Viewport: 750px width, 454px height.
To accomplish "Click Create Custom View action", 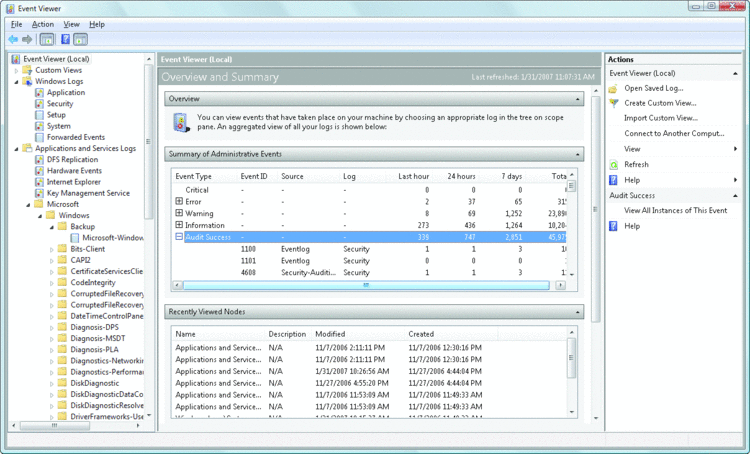I will (x=660, y=103).
